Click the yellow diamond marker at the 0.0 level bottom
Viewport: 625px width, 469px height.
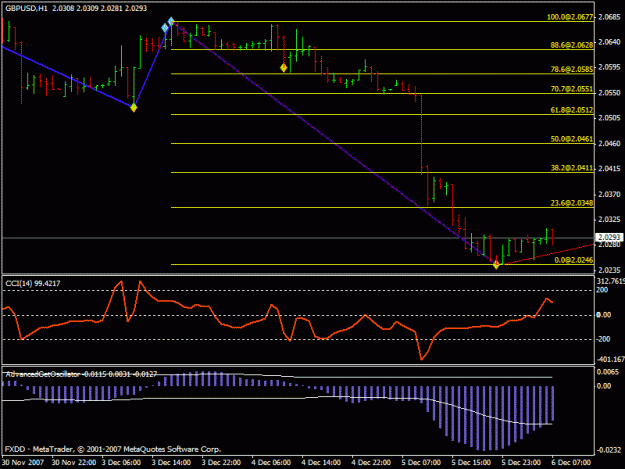[x=496, y=264]
